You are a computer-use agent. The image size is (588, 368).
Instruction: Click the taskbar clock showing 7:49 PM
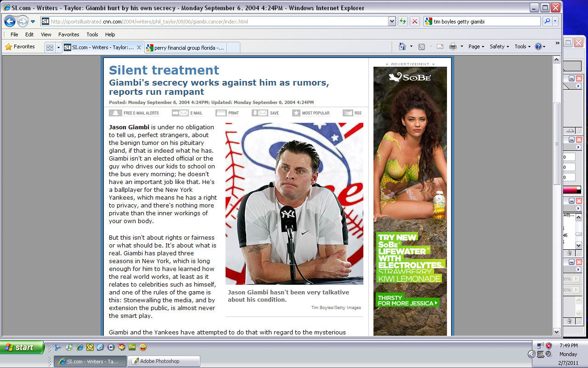568,345
